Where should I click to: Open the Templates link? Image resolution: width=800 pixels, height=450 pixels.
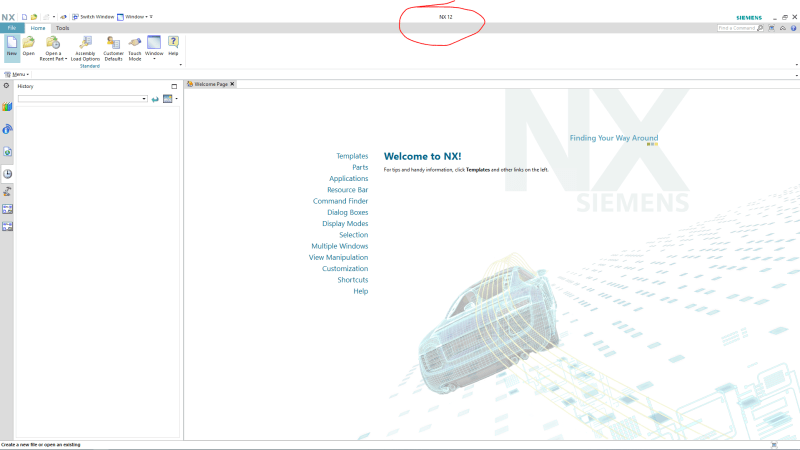tap(352, 156)
